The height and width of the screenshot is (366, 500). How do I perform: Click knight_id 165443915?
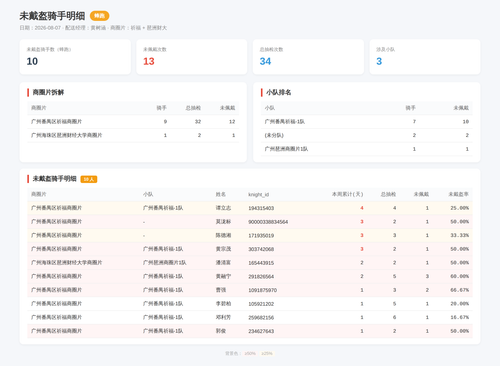tap(261, 263)
